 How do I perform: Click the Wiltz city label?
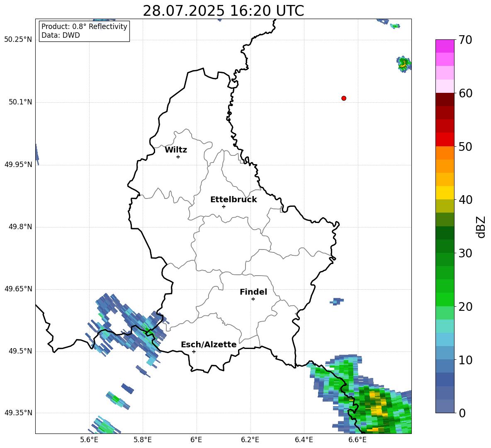point(176,150)
